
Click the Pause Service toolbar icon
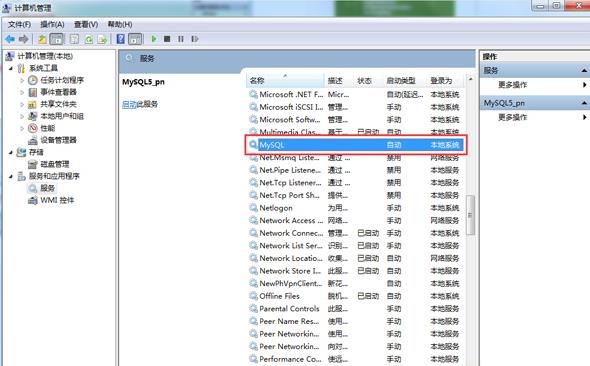181,39
